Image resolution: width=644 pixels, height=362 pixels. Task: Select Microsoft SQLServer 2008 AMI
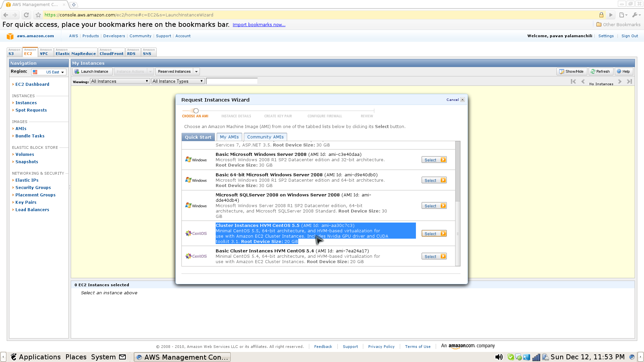pos(434,206)
